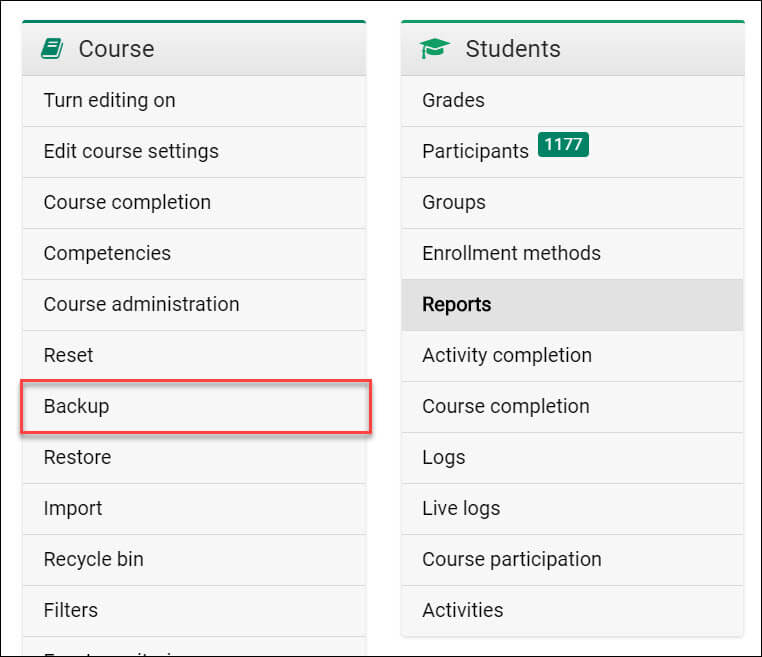This screenshot has height=657, width=762.
Task: Open Course completion under Reports
Action: coord(572,407)
